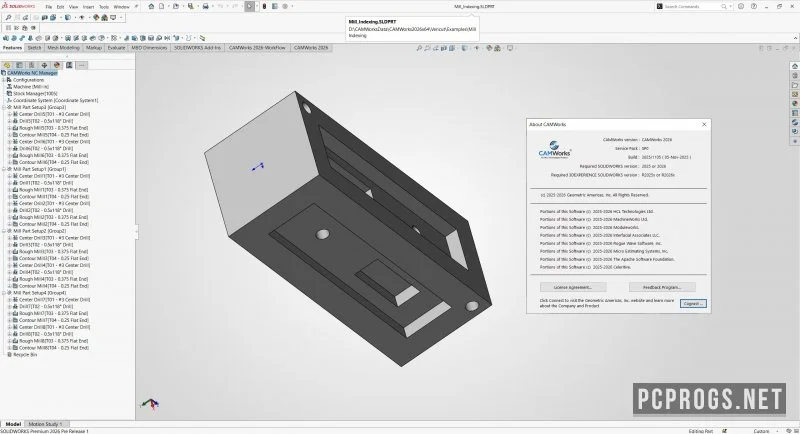The height and width of the screenshot is (434, 800).
Task: Open the SOLIDWORKS Resources home icon in the task pane
Action: tap(795, 66)
